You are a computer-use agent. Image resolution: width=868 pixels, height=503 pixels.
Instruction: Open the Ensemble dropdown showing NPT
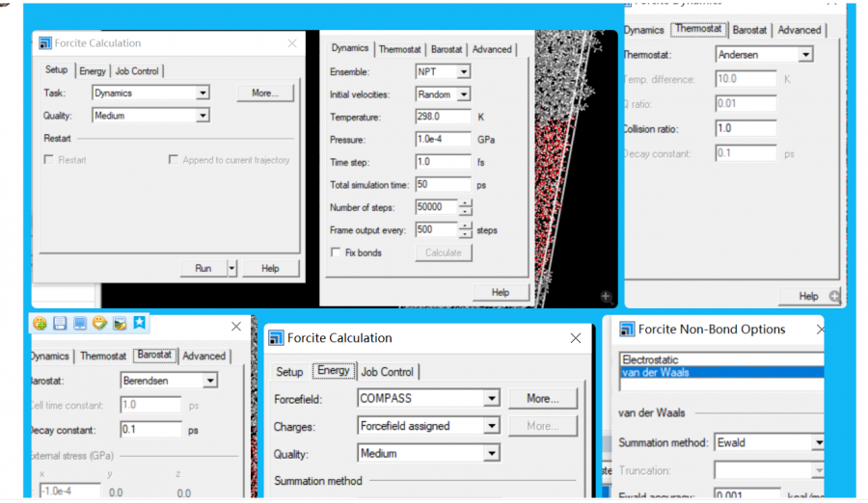pyautogui.click(x=464, y=72)
